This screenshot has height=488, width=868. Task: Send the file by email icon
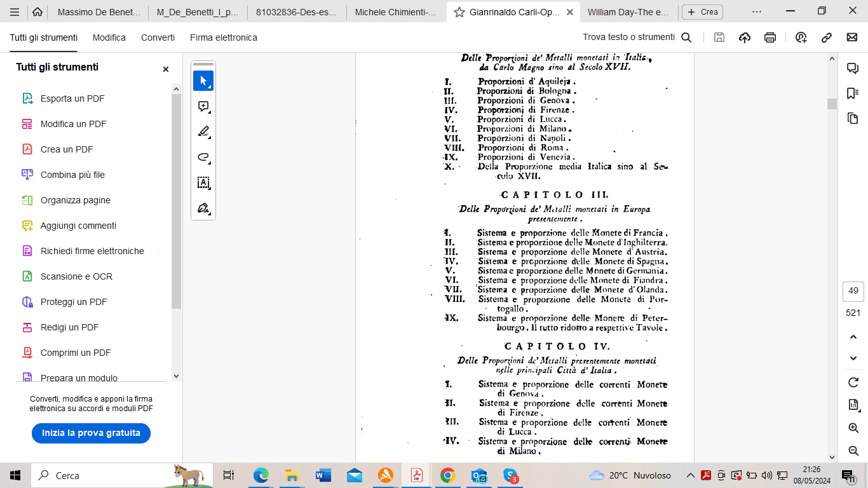click(x=852, y=37)
